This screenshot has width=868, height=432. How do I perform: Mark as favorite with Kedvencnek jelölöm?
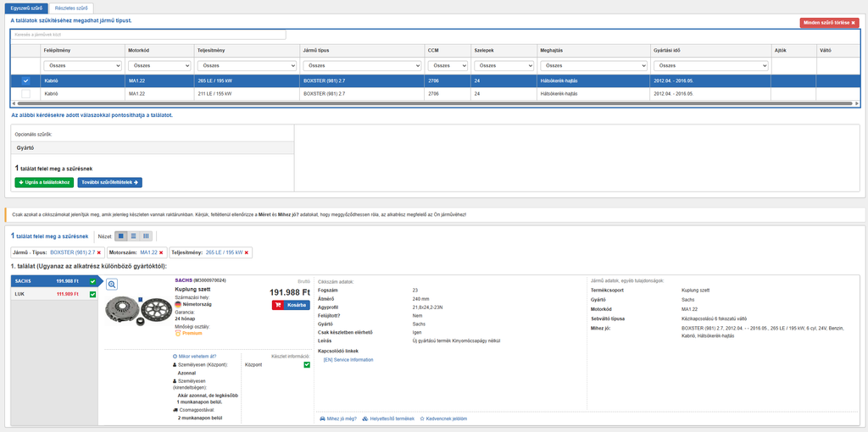coord(443,418)
